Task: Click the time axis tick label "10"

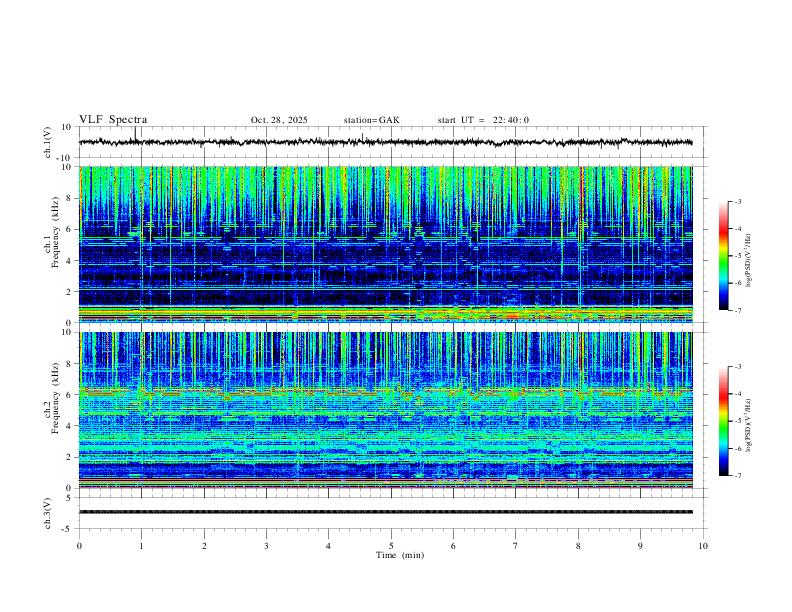Action: (x=703, y=546)
